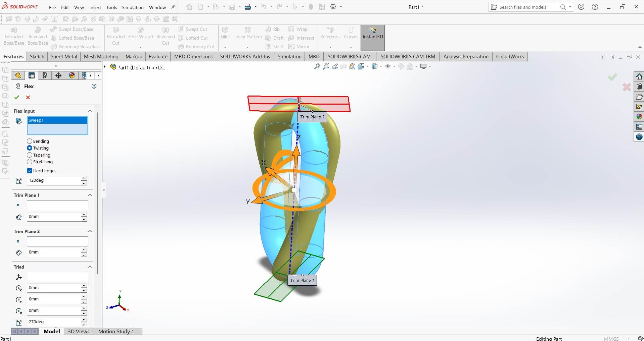The image size is (644, 341).
Task: Open the File Explorer pane
Action: click(639, 97)
